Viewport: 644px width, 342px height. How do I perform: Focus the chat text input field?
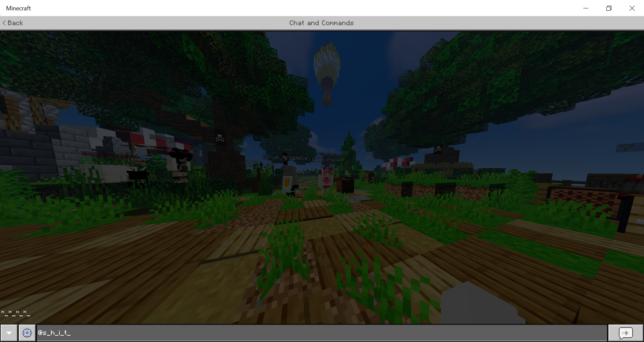tap(322, 333)
